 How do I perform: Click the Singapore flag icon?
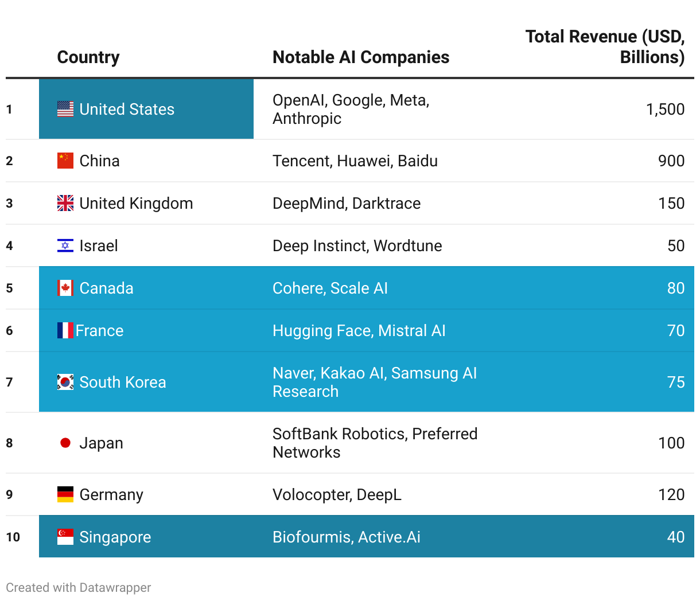[x=65, y=537]
